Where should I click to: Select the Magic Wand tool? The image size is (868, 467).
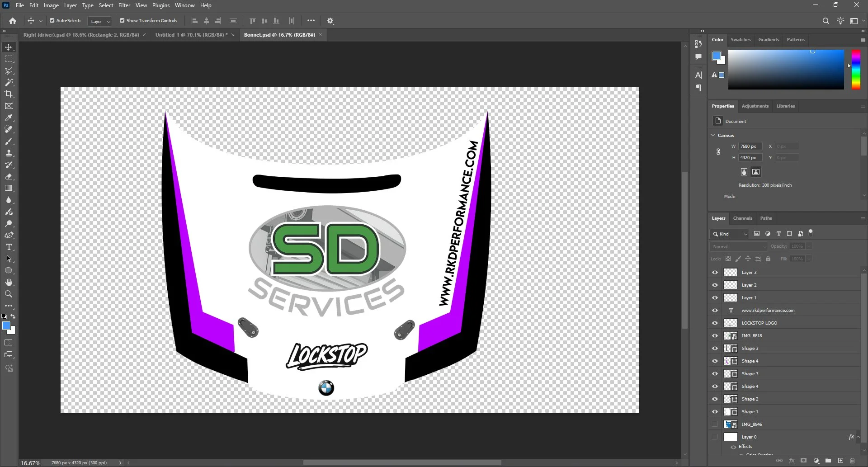9,83
